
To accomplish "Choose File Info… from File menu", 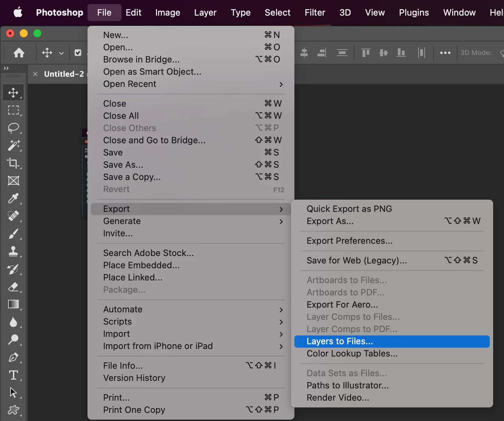I will click(191, 366).
